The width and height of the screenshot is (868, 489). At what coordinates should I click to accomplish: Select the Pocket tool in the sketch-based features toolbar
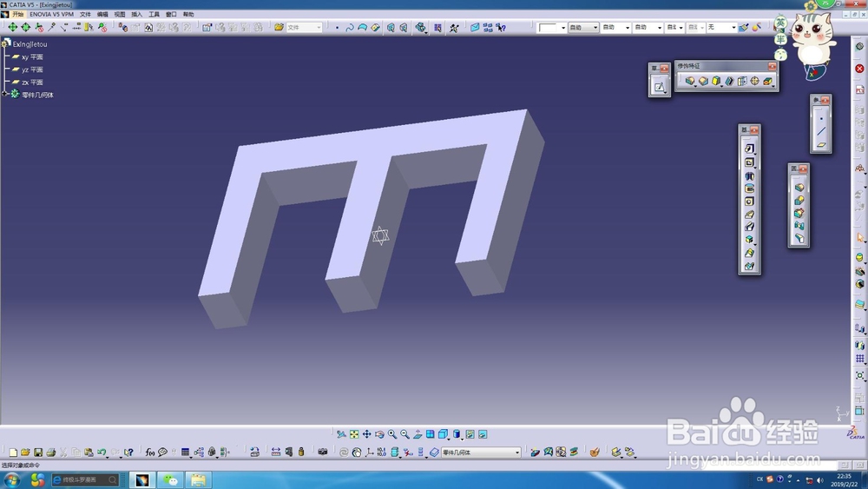point(749,162)
